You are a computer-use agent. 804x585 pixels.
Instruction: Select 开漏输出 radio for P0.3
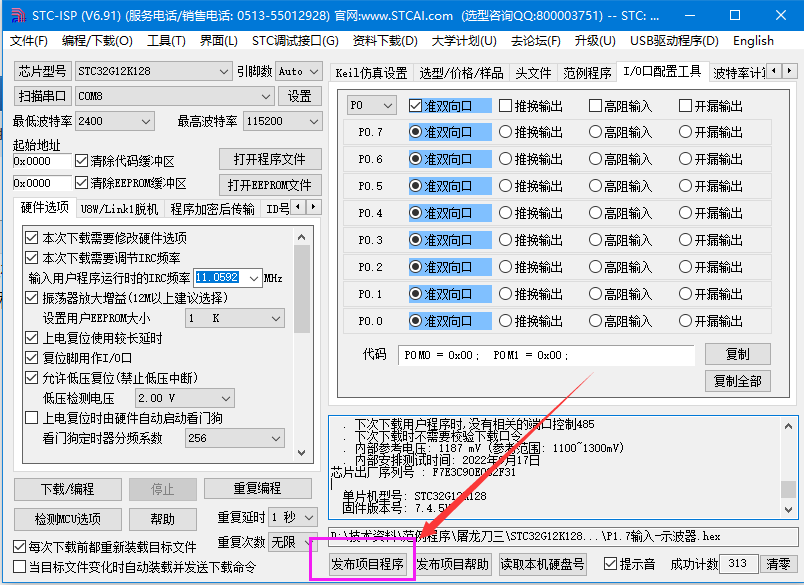coord(686,240)
